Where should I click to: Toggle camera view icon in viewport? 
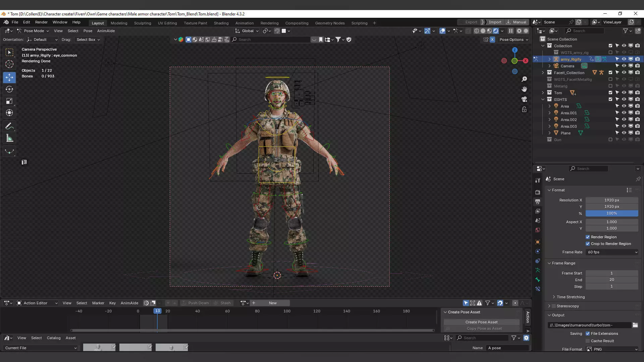524,99
